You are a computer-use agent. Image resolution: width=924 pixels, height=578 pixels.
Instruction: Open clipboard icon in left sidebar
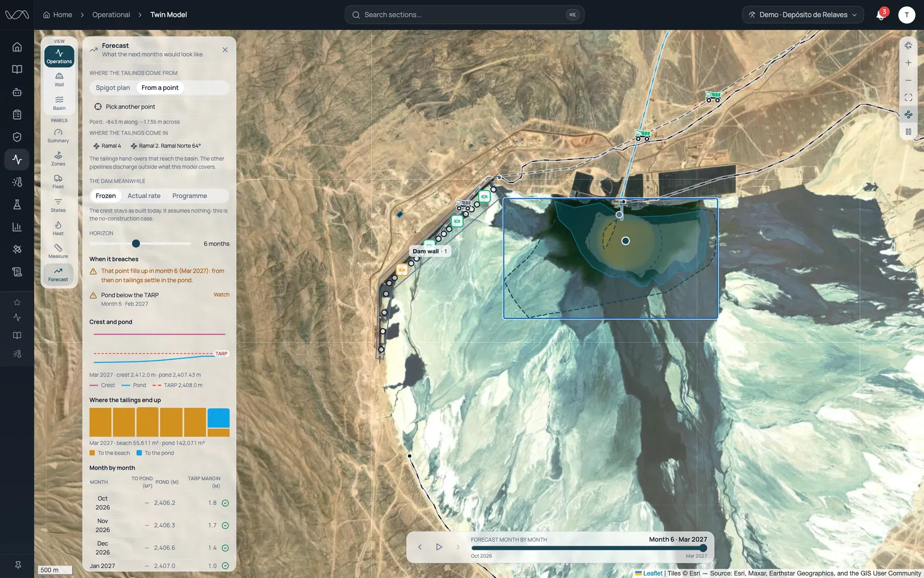pyautogui.click(x=17, y=114)
